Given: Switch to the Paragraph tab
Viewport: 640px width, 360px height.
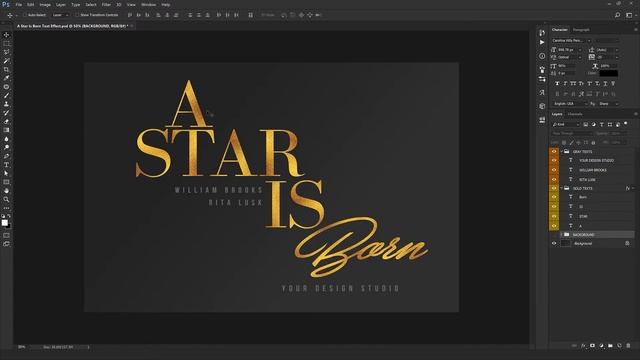Looking at the screenshot, I should click(x=581, y=30).
